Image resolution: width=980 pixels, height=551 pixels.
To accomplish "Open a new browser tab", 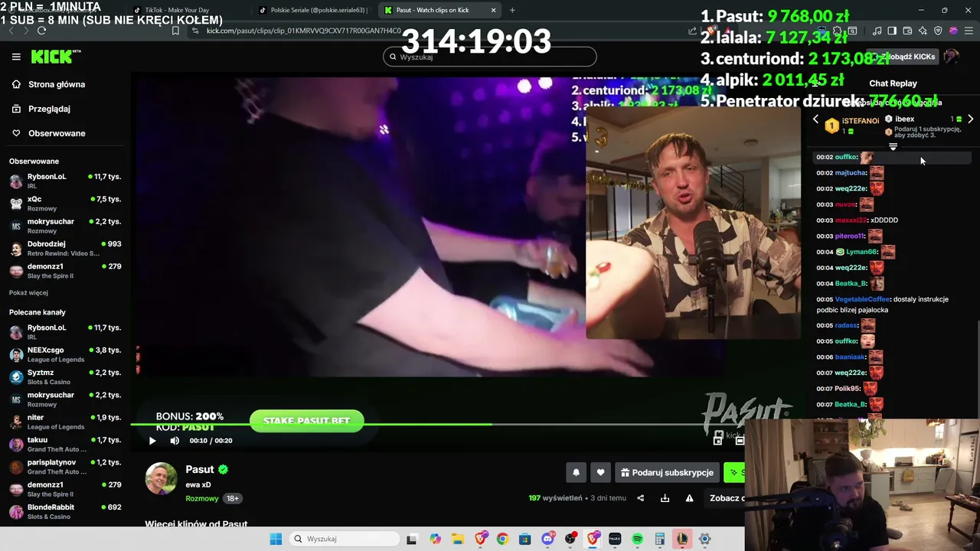I will pyautogui.click(x=512, y=10).
